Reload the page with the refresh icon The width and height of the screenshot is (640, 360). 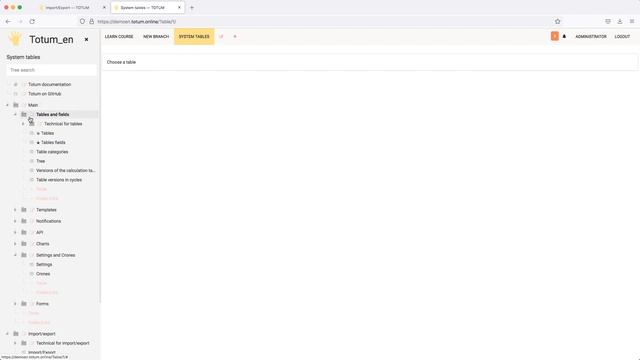click(32, 21)
